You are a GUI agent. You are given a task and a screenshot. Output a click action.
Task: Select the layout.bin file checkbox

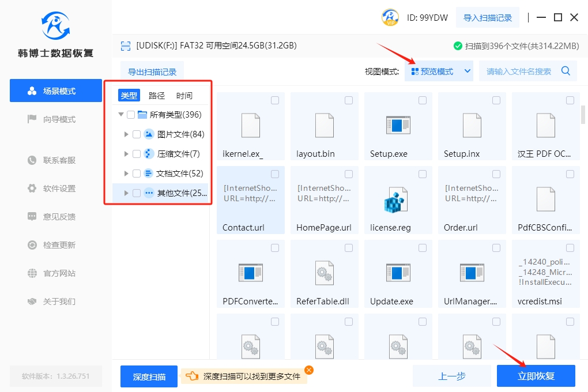coord(349,100)
